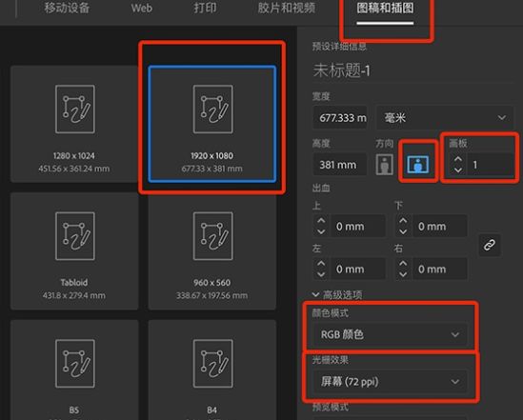Decrease the left bleed 左 value

tap(321, 274)
